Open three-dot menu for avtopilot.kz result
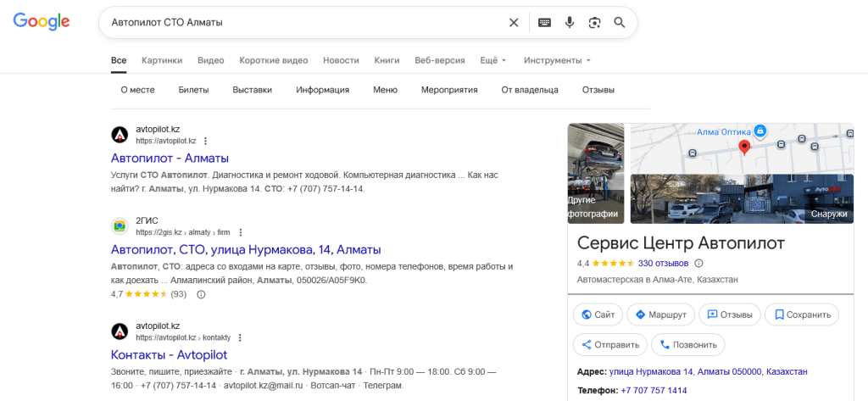The width and height of the screenshot is (868, 401). click(206, 141)
